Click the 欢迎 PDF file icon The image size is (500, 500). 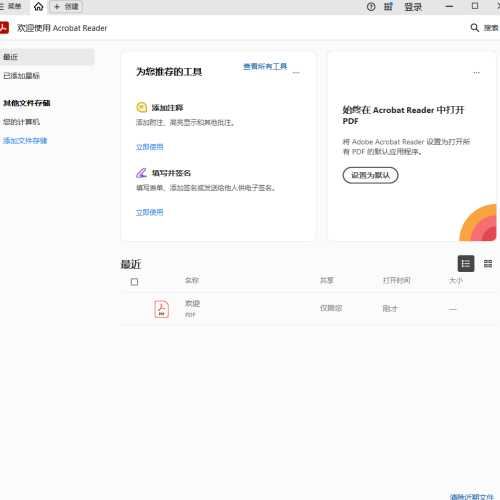pos(162,309)
